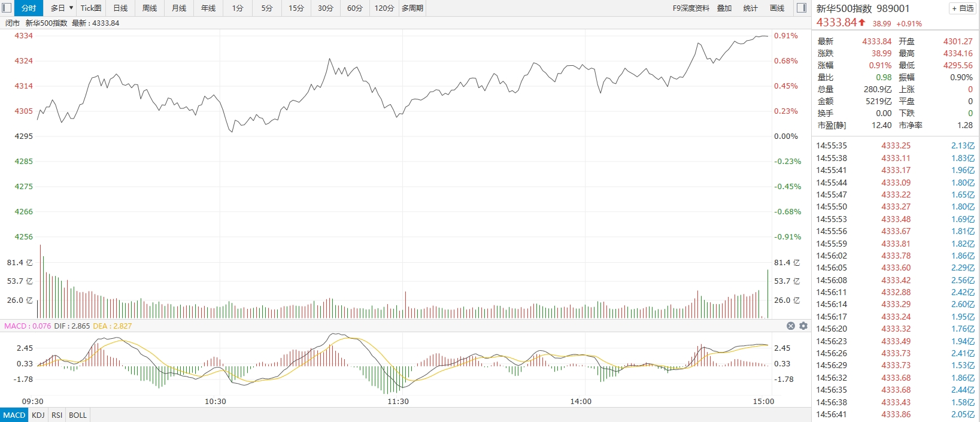
Task: Click the 14:56:41 tick trade row
Action: 896,414
